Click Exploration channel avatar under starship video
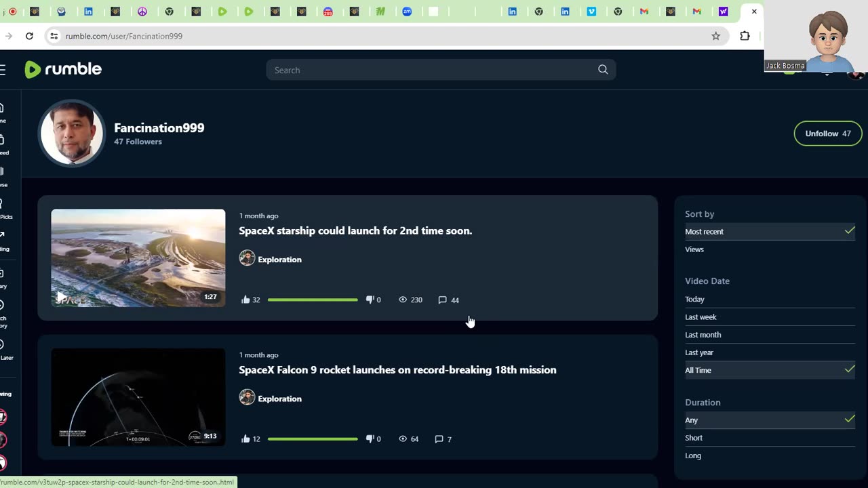Screen dimensions: 868x488 (x=247, y=258)
